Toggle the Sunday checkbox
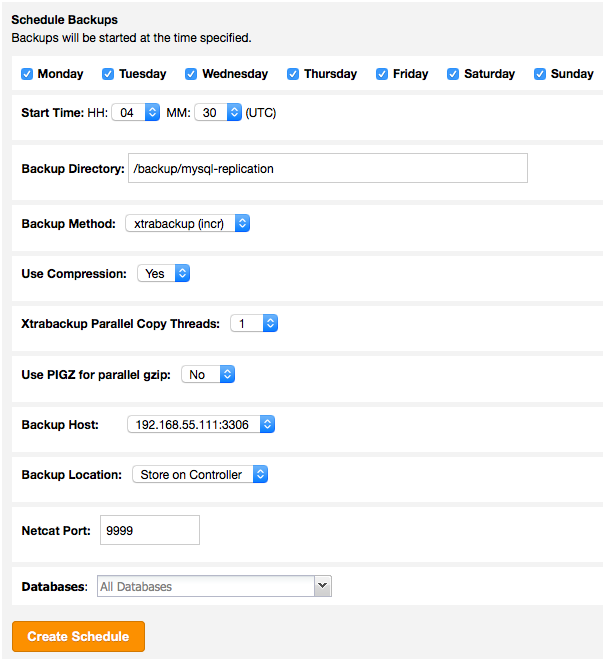The image size is (603, 659). tap(540, 74)
